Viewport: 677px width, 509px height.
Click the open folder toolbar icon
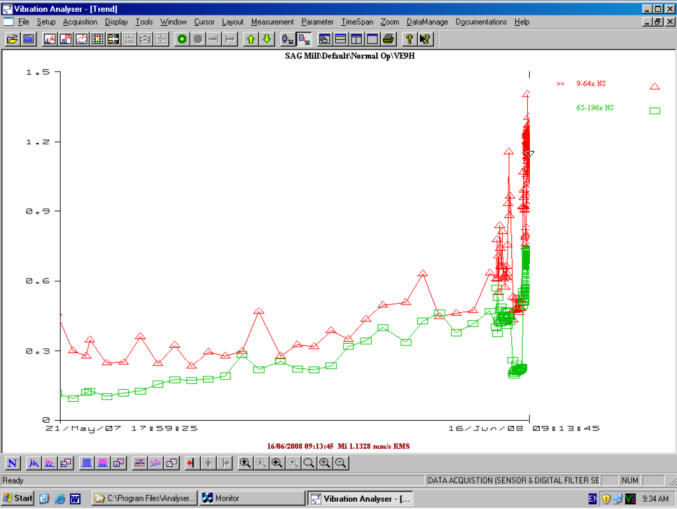13,39
